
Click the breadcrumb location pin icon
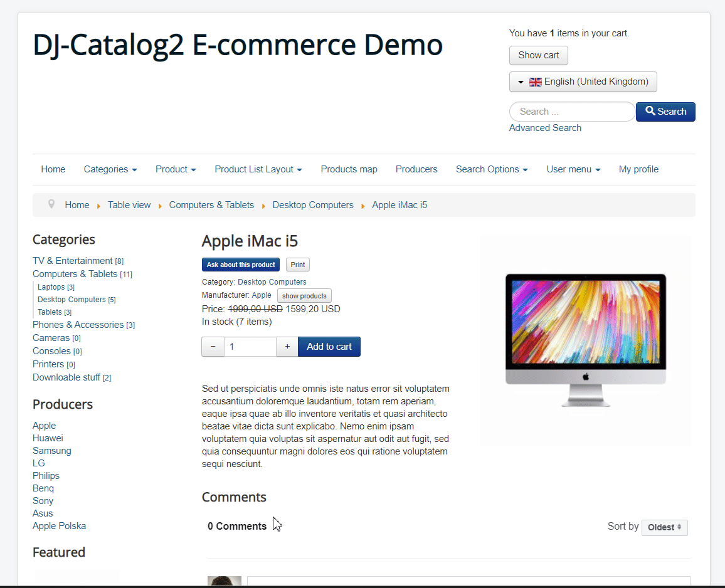click(x=51, y=204)
